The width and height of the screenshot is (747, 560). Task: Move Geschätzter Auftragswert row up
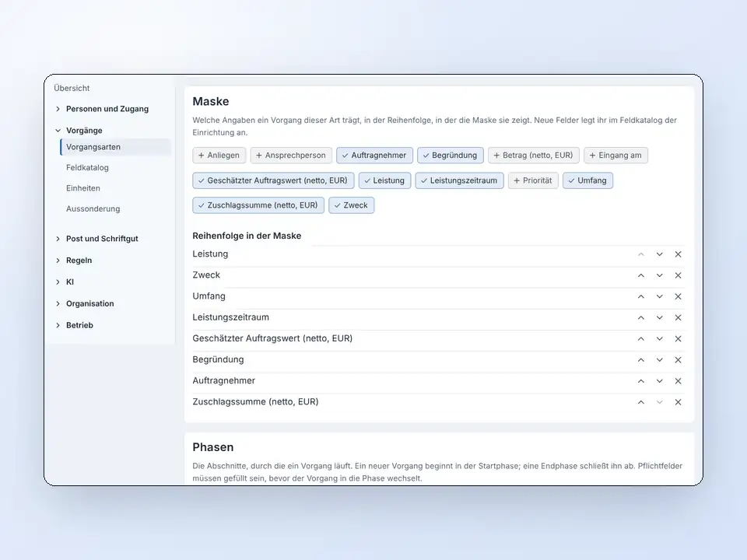tap(640, 338)
